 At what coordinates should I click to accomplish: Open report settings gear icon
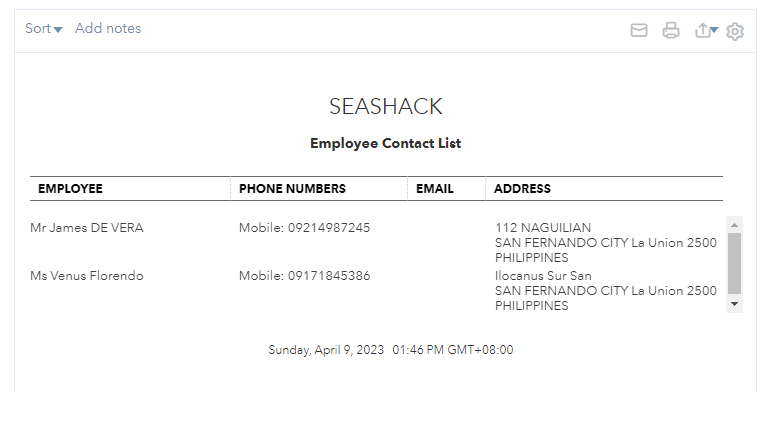[735, 31]
